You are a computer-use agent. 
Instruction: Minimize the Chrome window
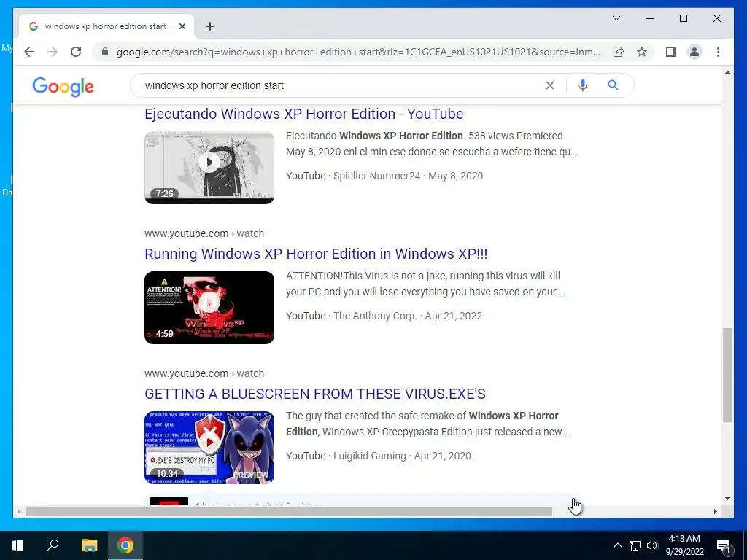(x=650, y=18)
